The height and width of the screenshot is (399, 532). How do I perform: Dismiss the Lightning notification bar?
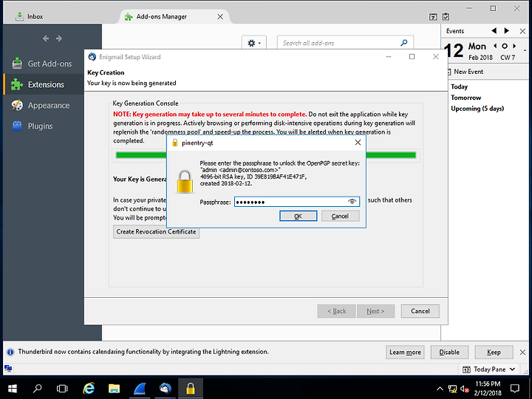tap(522, 352)
